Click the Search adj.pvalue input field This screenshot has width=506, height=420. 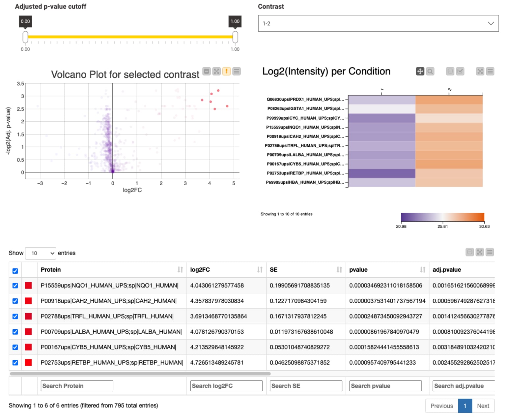tap(464, 386)
